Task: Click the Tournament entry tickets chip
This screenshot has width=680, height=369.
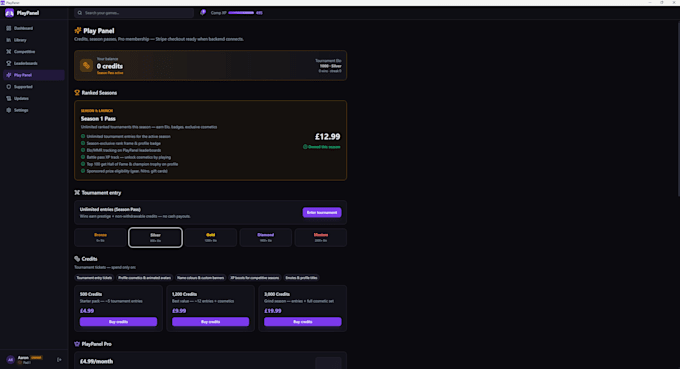Action: [94, 278]
